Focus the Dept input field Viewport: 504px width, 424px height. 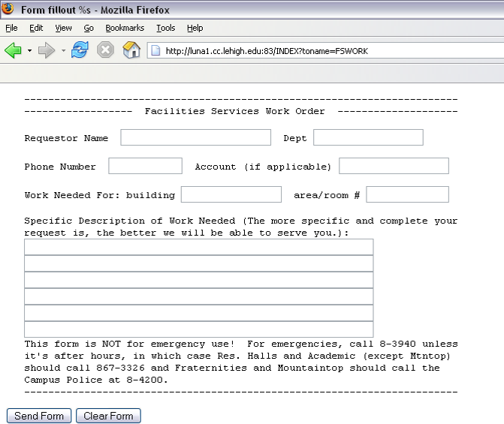coord(368,137)
